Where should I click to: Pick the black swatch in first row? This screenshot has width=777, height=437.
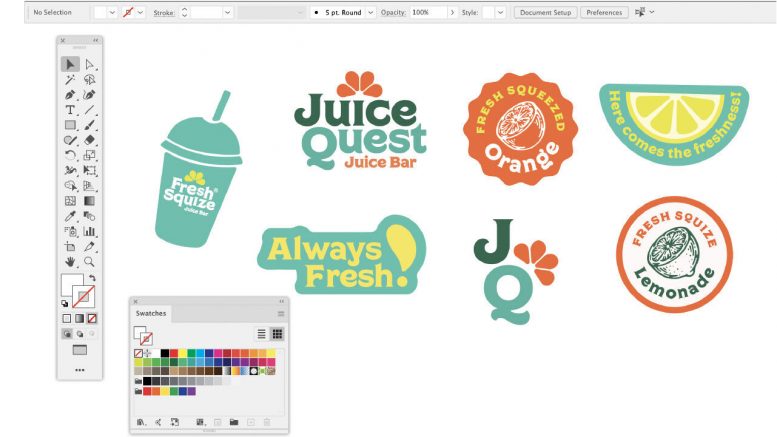pyautogui.click(x=165, y=353)
